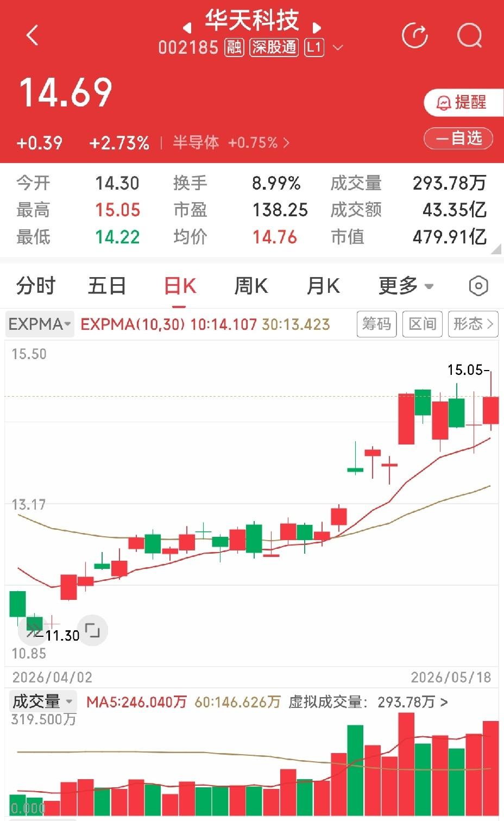Open 半导体 sector link
Image resolution: width=504 pixels, height=821 pixels.
click(231, 143)
